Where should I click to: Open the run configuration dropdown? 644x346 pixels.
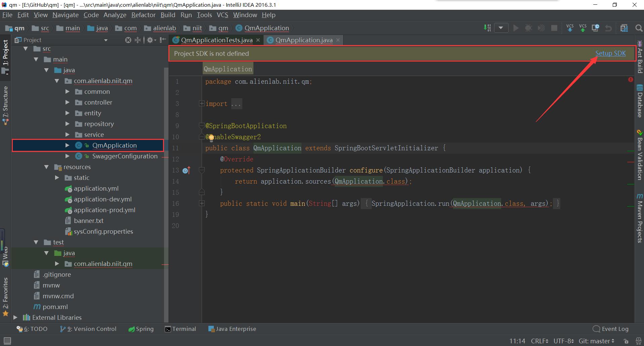pos(501,28)
